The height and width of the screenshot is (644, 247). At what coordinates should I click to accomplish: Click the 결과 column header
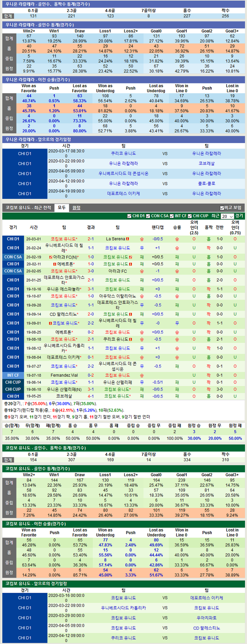(x=91, y=227)
